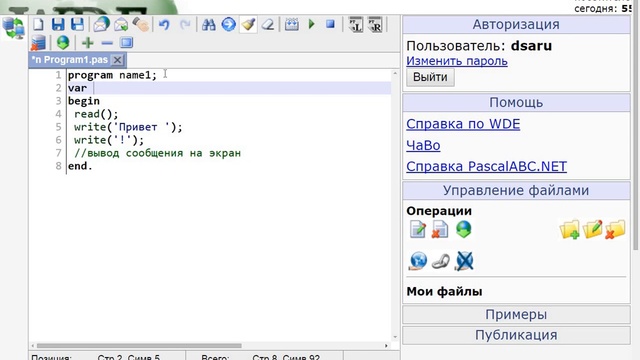
Task: Save file with single floppy icon
Action: point(58,24)
